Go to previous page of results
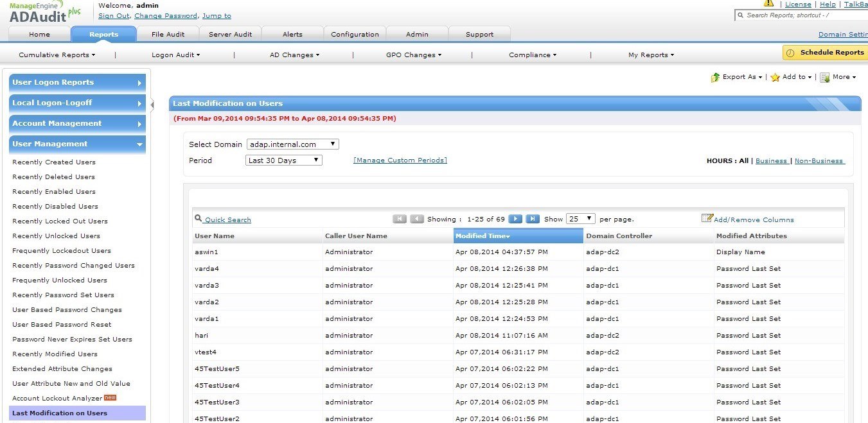Viewport: 868px width, 423px height. click(417, 219)
